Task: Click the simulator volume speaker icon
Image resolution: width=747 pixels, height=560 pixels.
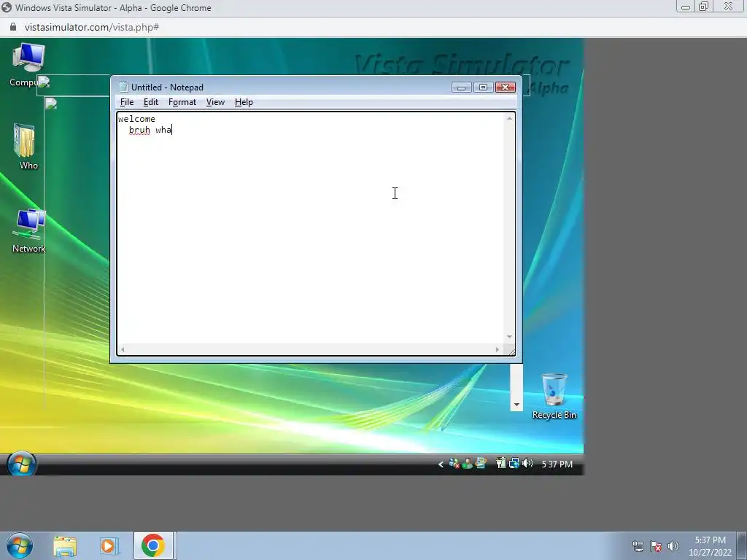Action: point(527,463)
